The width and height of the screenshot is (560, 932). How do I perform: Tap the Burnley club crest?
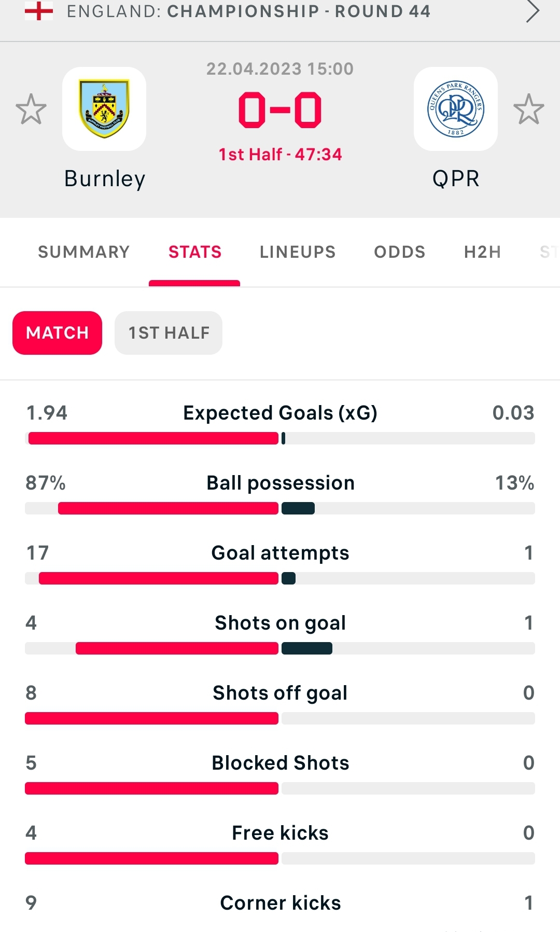pyautogui.click(x=104, y=109)
